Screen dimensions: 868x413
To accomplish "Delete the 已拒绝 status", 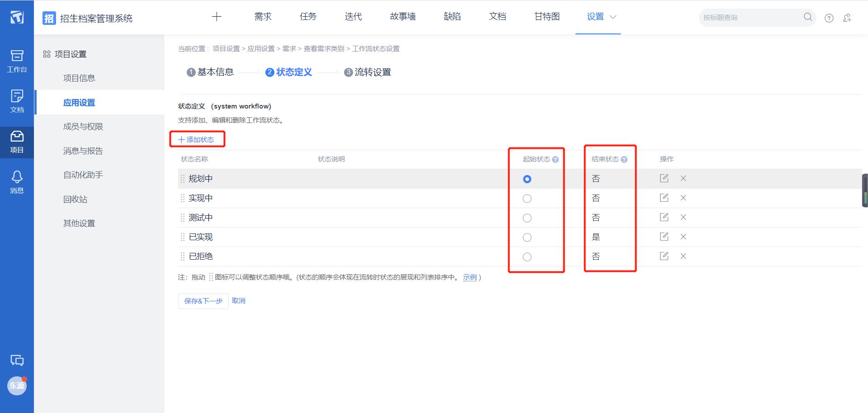I will click(x=684, y=256).
